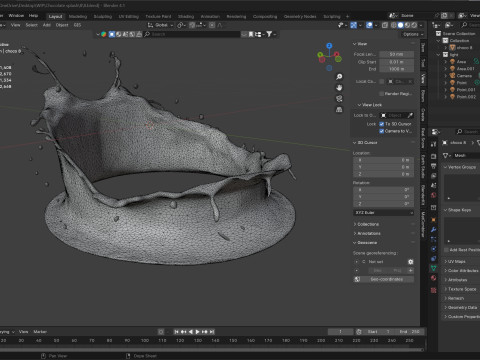Expand the Annotations panel in sidebar

[x=367, y=233]
